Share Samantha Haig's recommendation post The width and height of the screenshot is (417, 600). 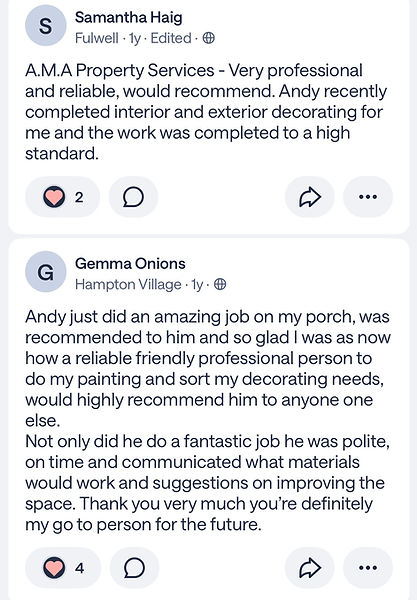pos(309,197)
